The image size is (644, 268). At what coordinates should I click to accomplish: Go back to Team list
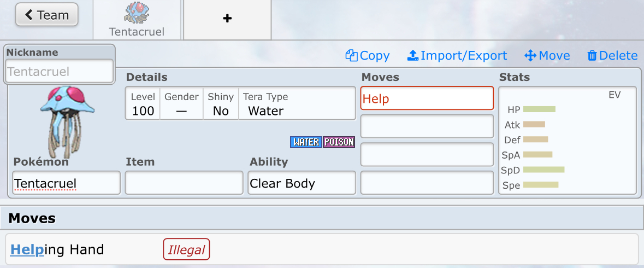point(47,15)
